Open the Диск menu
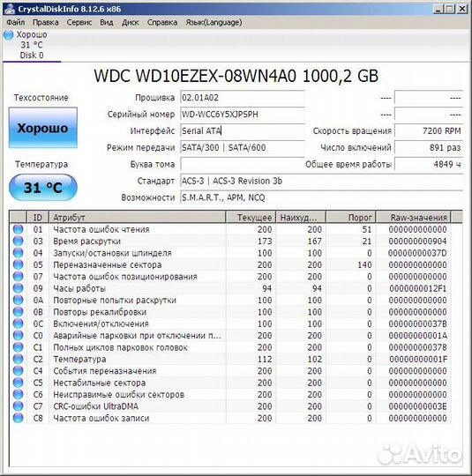 coord(131,22)
